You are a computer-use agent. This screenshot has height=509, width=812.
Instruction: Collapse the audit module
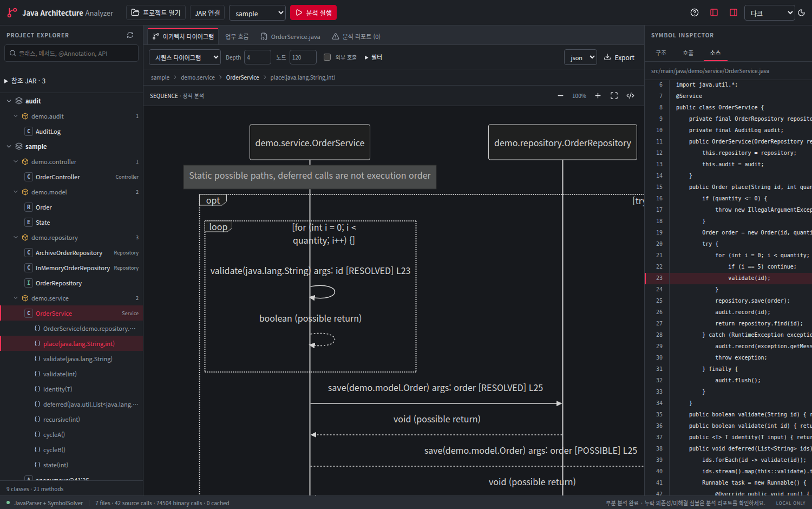(x=9, y=101)
